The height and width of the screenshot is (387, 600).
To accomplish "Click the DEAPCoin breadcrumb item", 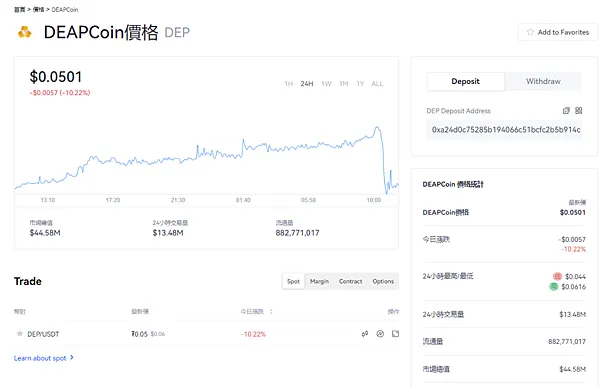I will (65, 10).
